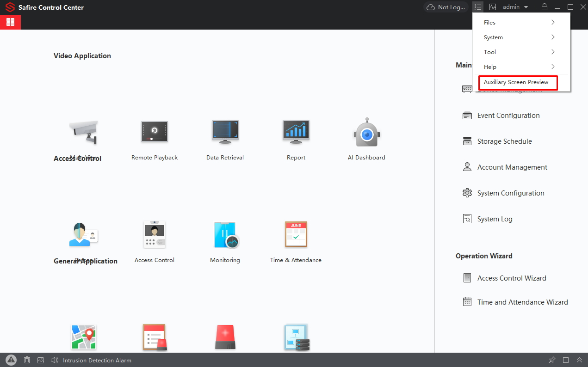Expand the alarm panel upward
This screenshot has height=367, width=588.
pyautogui.click(x=579, y=360)
